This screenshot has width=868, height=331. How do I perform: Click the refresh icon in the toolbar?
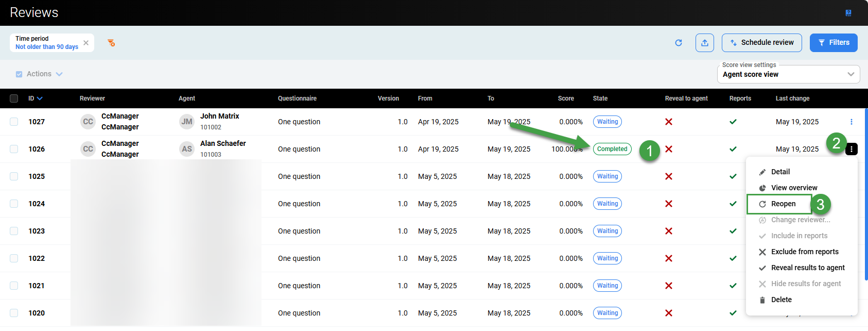679,43
